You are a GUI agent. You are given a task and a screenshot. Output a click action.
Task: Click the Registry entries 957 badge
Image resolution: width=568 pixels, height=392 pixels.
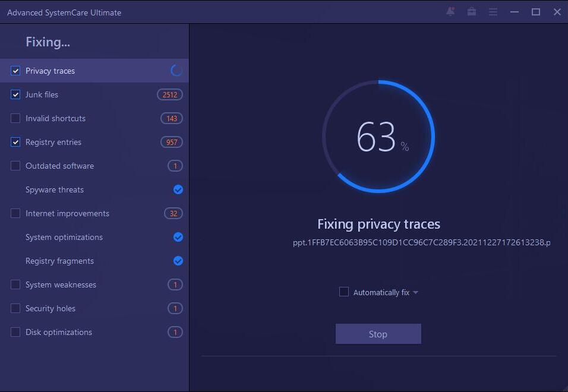[172, 143]
